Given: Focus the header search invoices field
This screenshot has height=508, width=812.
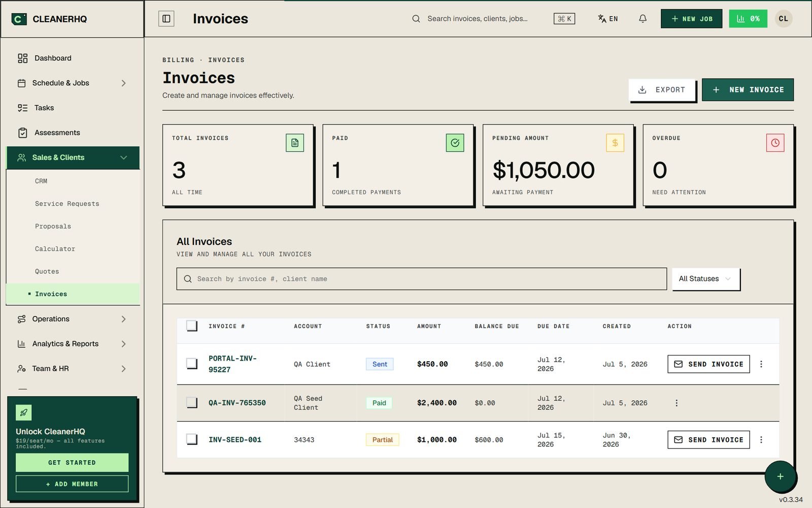Looking at the screenshot, I should coord(477,19).
